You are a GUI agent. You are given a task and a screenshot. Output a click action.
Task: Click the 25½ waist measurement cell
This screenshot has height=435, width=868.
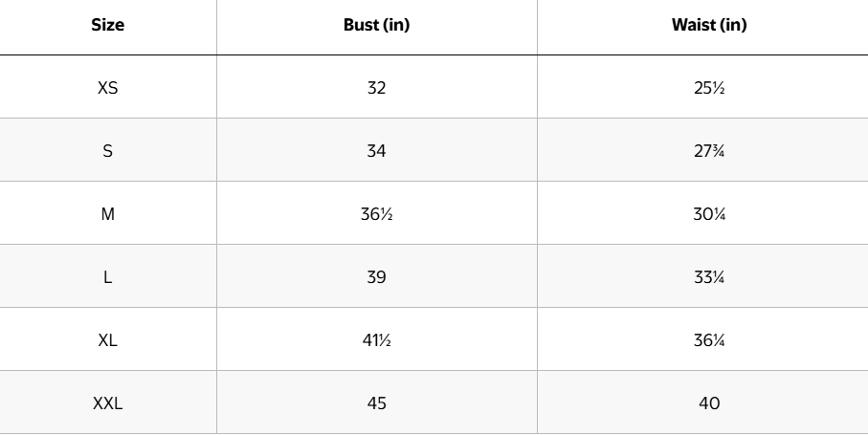pos(709,87)
